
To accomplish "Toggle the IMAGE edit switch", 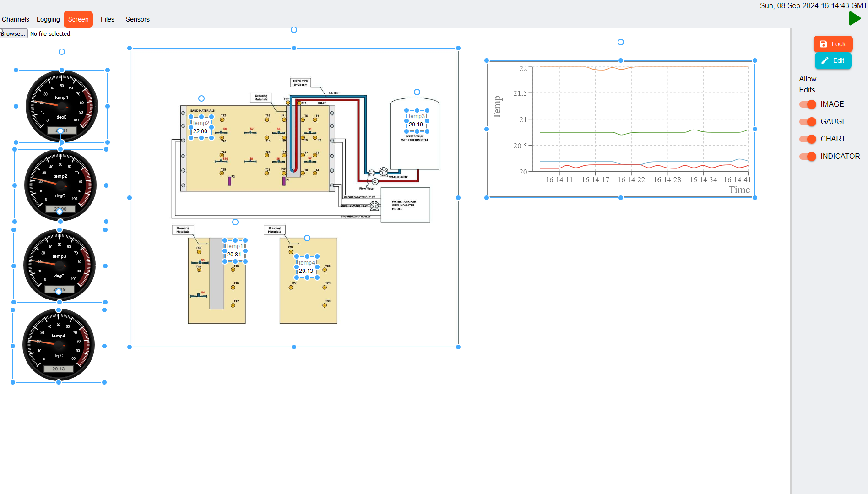I will pyautogui.click(x=808, y=104).
